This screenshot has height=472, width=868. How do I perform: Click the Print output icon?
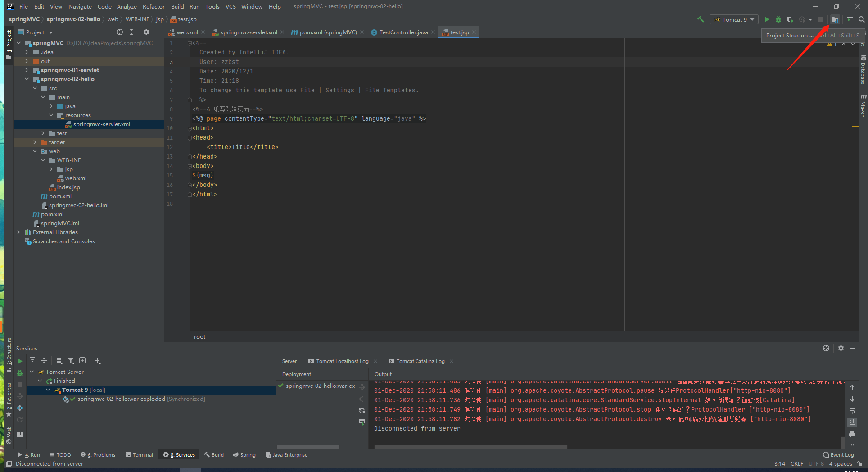point(852,434)
